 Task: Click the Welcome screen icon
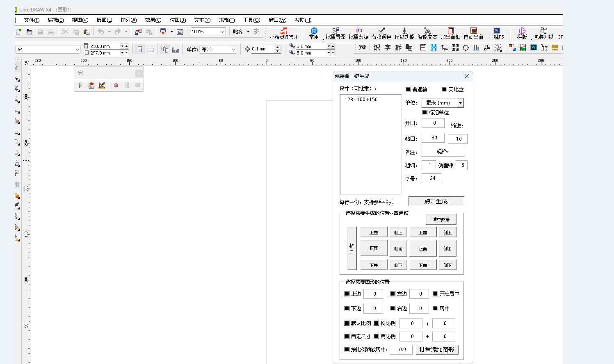click(x=180, y=32)
